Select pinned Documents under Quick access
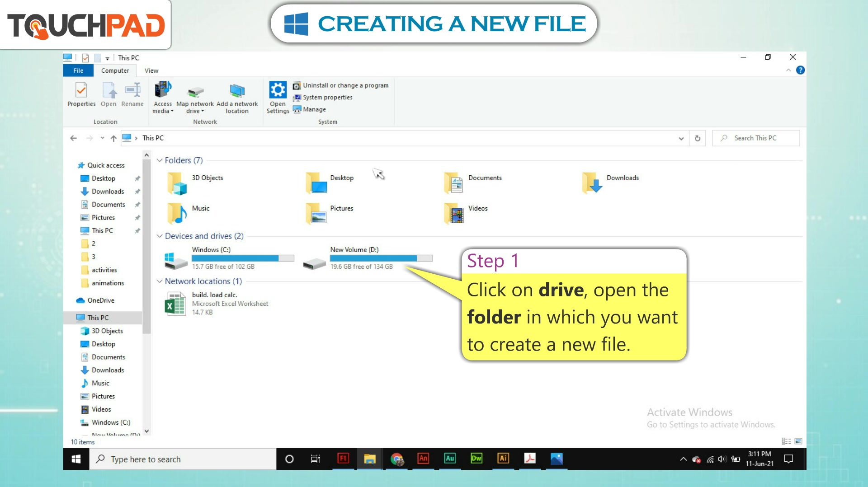The width and height of the screenshot is (868, 487). pos(108,205)
